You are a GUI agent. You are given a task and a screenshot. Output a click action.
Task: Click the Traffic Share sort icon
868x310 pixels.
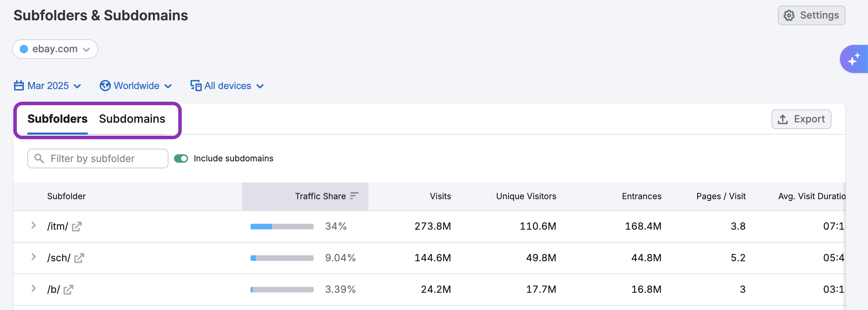click(354, 196)
